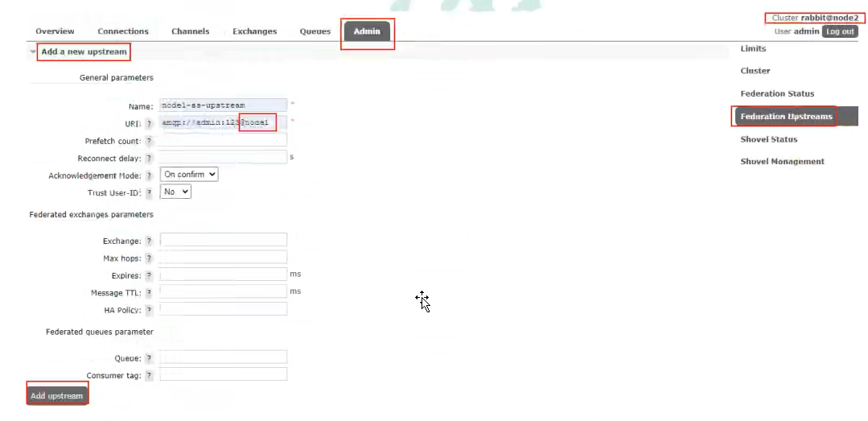Viewport: 868px width, 421px height.
Task: Open help for Expires field
Action: point(148,275)
